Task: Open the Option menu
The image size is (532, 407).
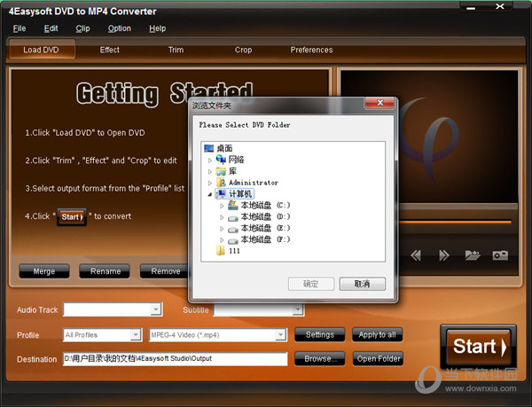Action: pyautogui.click(x=120, y=28)
